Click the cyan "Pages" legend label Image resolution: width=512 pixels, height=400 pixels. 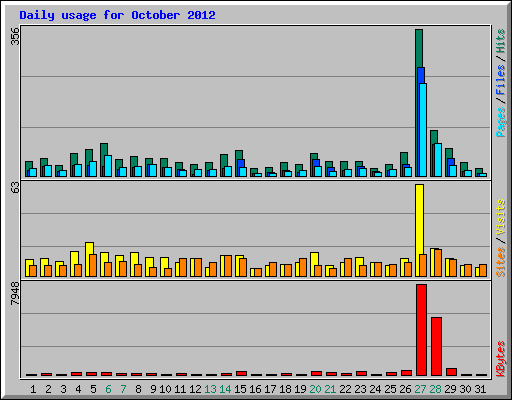tap(501, 122)
